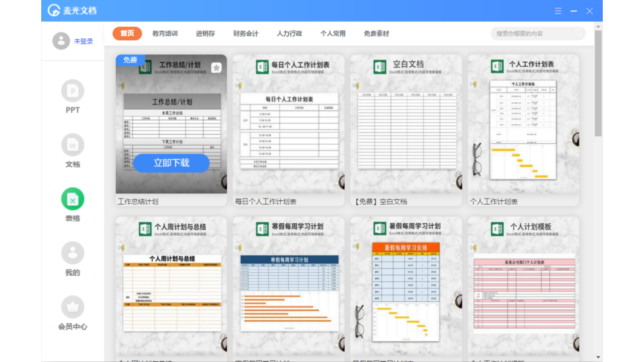Click 未登录 to log in
Viewport: 644px width, 362px height.
[84, 41]
